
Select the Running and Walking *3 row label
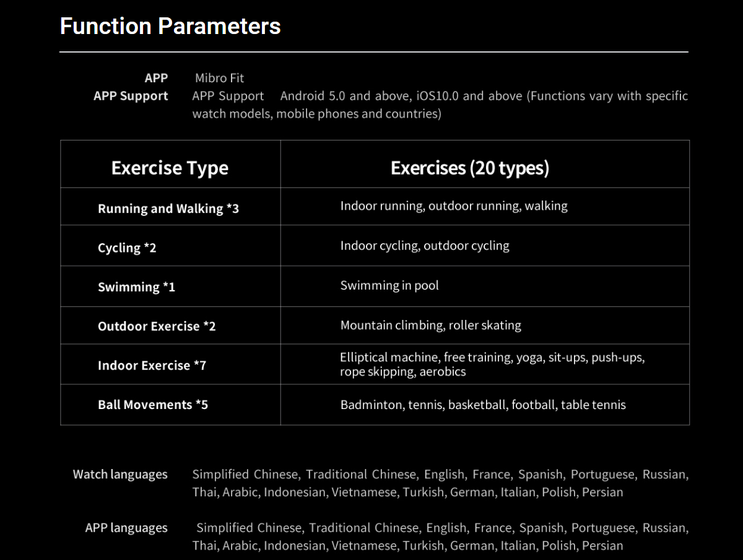click(168, 209)
